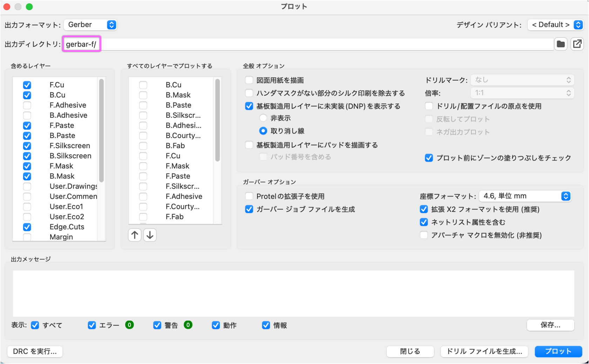Move selected layer up arrow
Screen dimensions: 589x364
(x=135, y=235)
